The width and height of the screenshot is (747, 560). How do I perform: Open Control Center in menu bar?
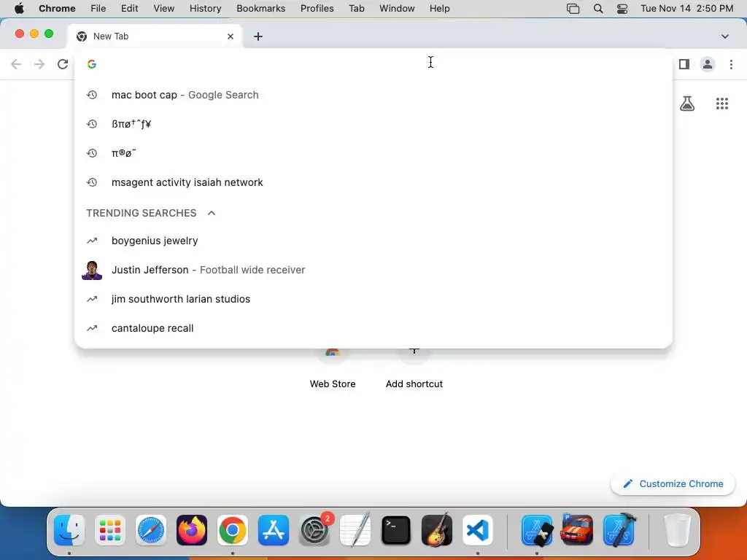[622, 8]
